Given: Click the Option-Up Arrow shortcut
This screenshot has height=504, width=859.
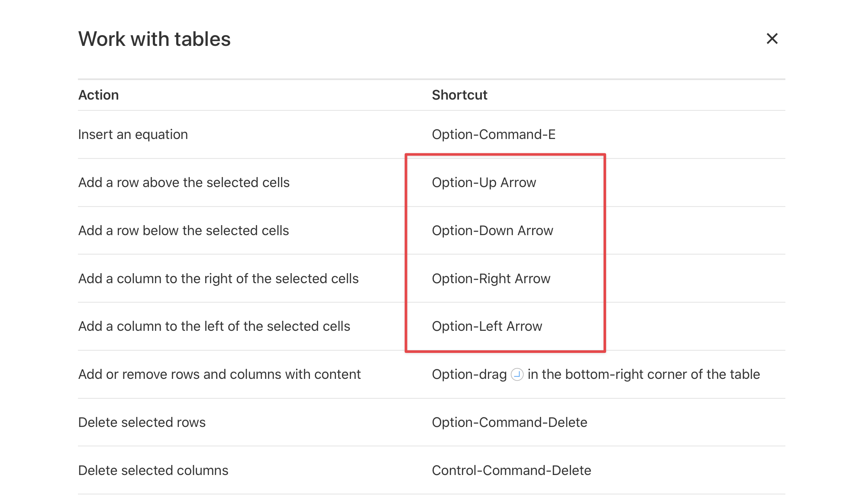Looking at the screenshot, I should click(484, 183).
